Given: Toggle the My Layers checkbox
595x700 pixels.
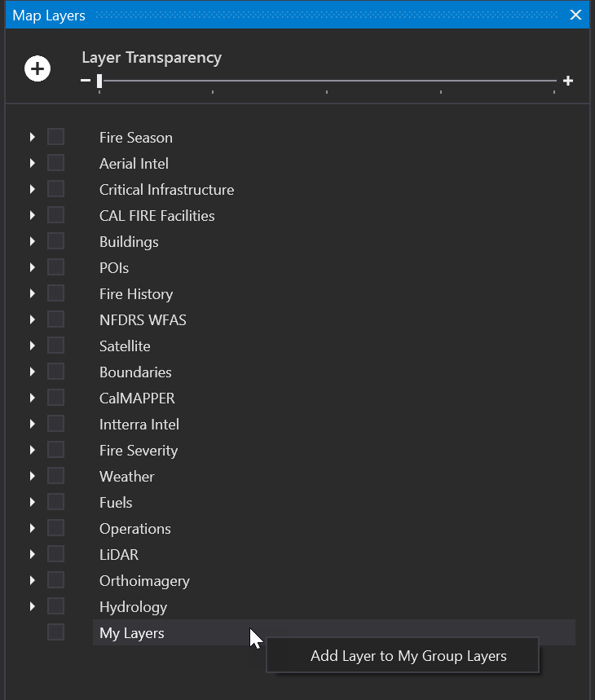Looking at the screenshot, I should [x=55, y=632].
